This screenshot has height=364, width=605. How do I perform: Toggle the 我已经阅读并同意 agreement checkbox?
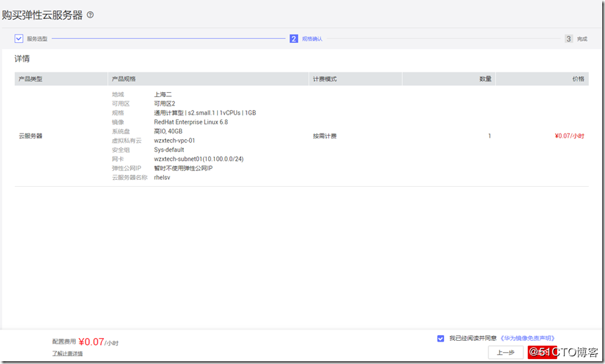441,339
